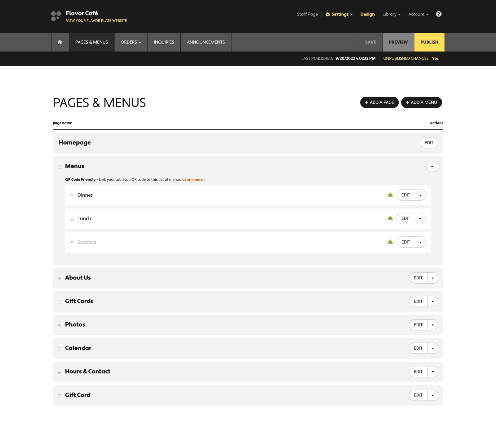This screenshot has width=496, height=448.
Task: Click the home icon in the navigation bar
Action: click(60, 42)
